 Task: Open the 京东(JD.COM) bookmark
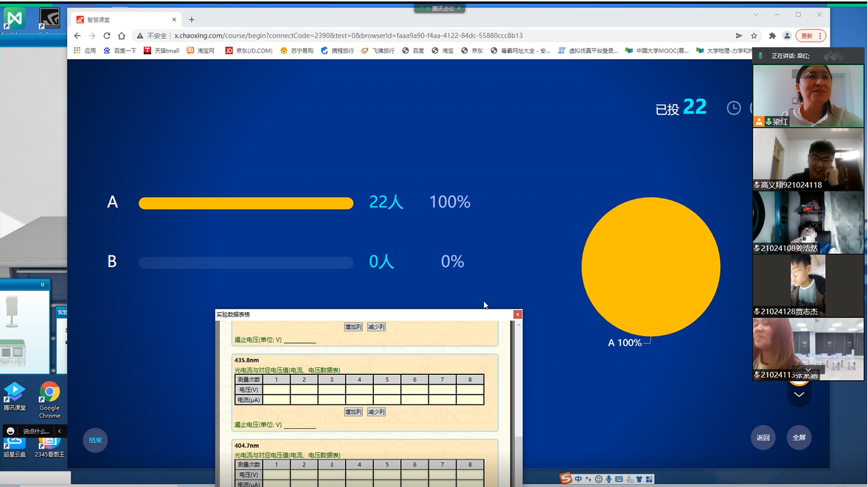coord(249,51)
